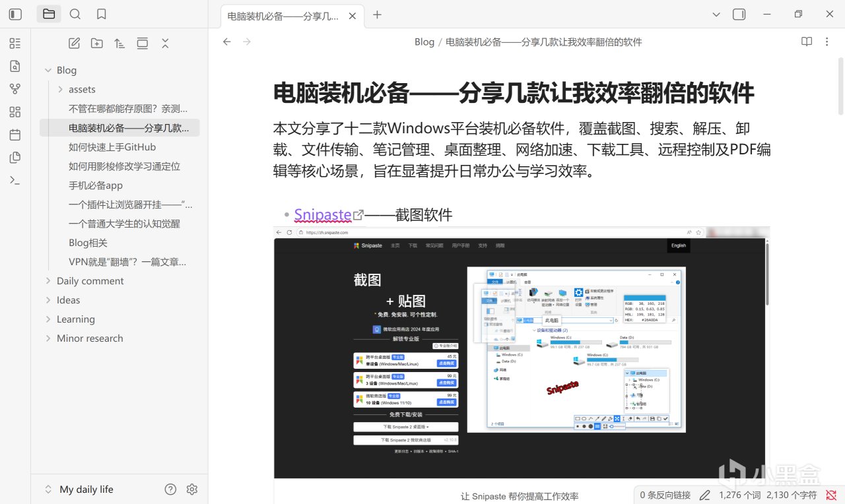845x504 pixels.
Task: Expand the Minor research folder
Action: pyautogui.click(x=48, y=338)
